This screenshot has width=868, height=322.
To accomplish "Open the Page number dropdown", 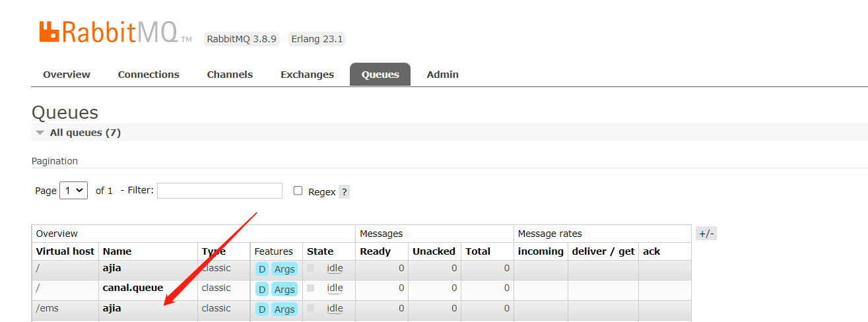I will click(73, 191).
